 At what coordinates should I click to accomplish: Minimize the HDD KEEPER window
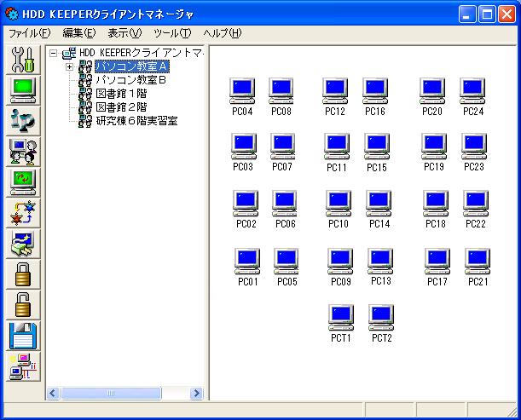pos(466,14)
